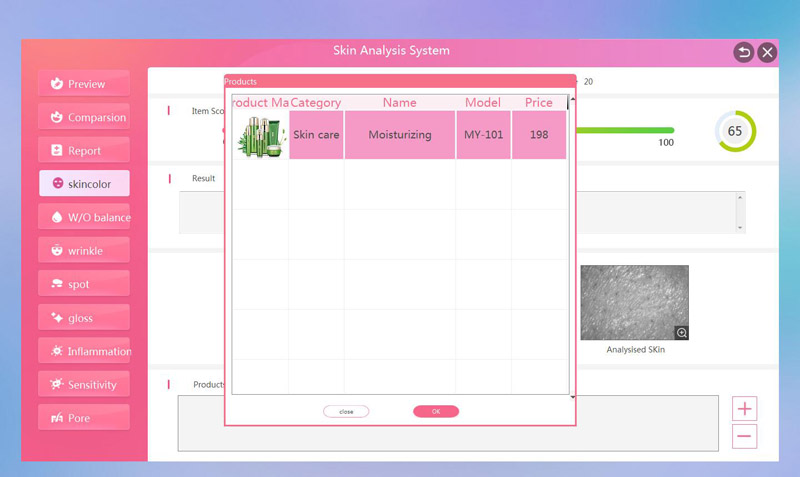Select Comparsion in the left sidebar
The width and height of the screenshot is (800, 477).
click(85, 117)
